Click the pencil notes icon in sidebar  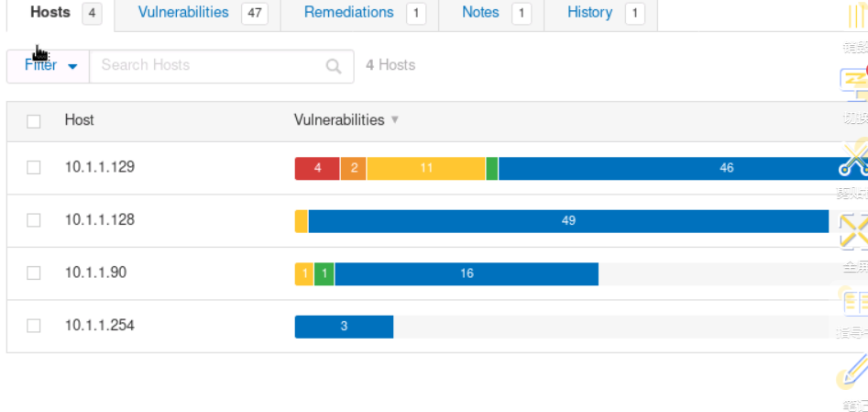[854, 371]
